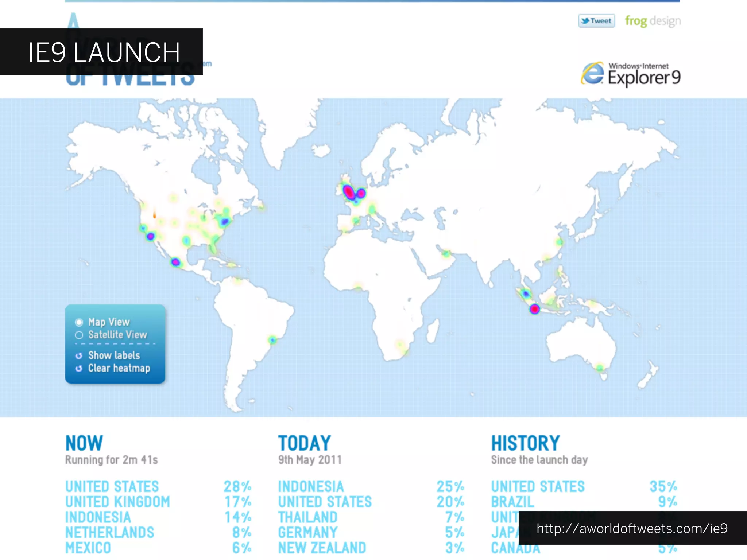
Task: Click the red hotspot over Indonesia
Action: [534, 309]
